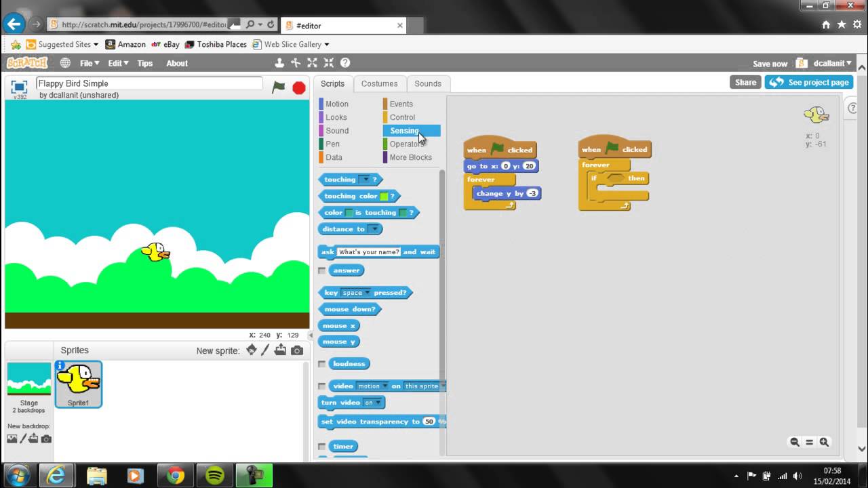Open the distance to block dropdown
Viewport: 868px width, 488px height.
(374, 229)
